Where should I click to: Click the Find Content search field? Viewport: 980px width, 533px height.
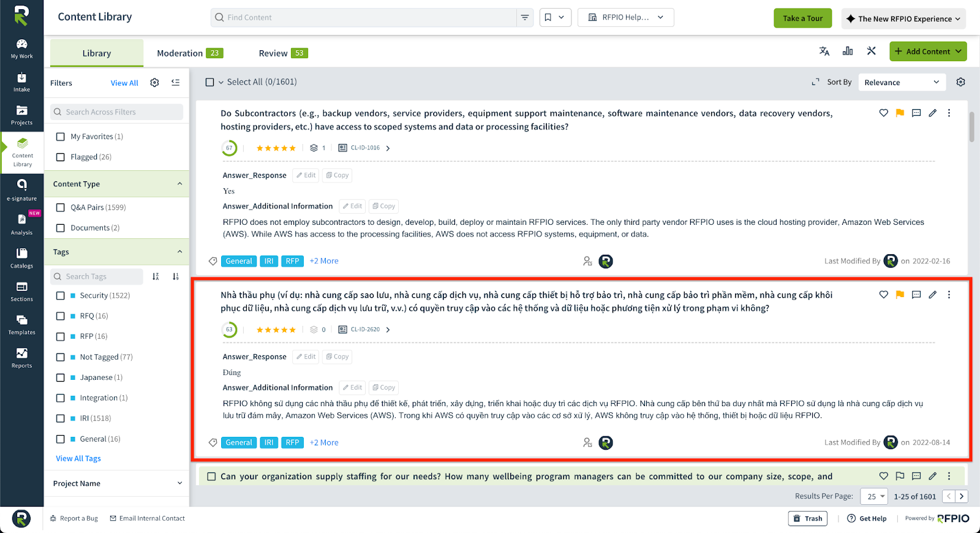coord(364,18)
